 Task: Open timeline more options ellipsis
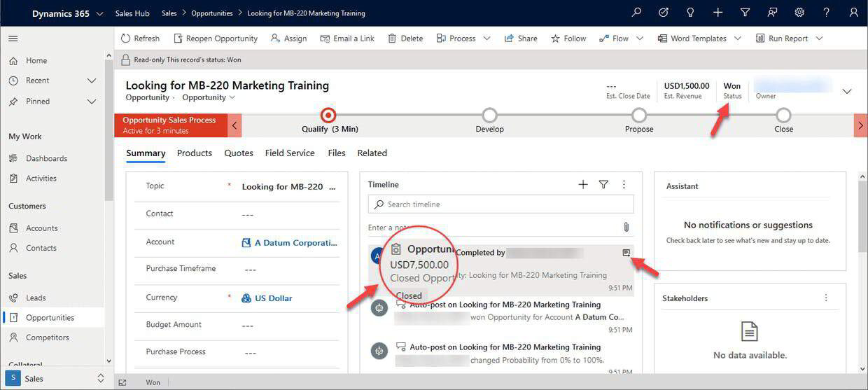(x=624, y=184)
